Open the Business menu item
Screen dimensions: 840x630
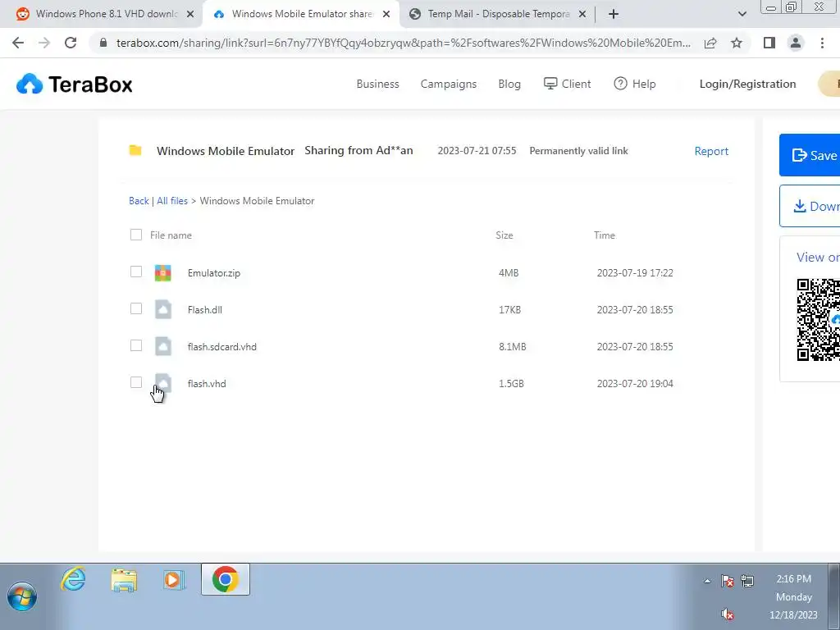377,84
